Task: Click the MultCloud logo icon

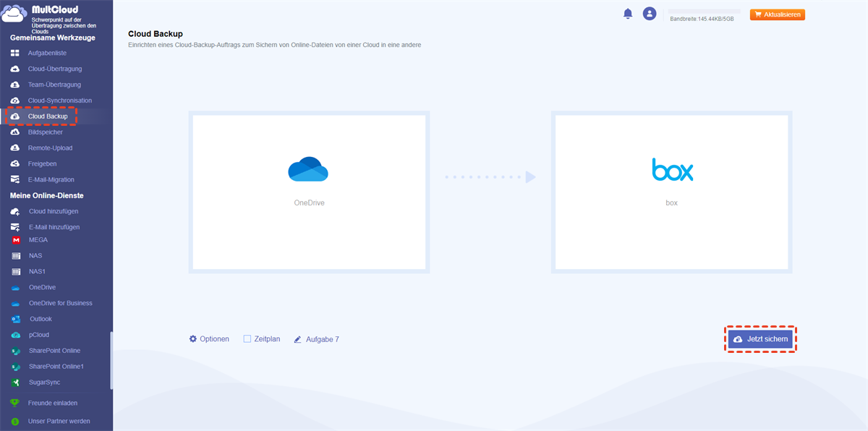Action: 14,13
